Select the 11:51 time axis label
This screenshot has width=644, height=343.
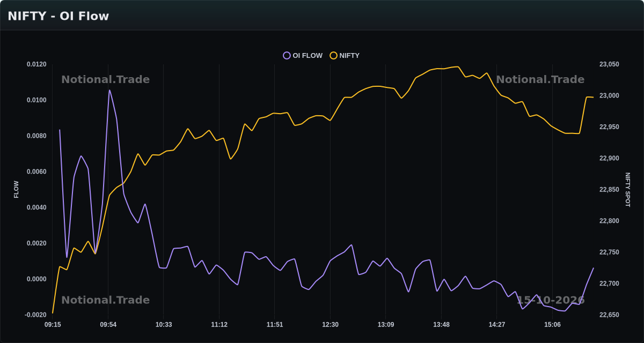click(x=275, y=324)
